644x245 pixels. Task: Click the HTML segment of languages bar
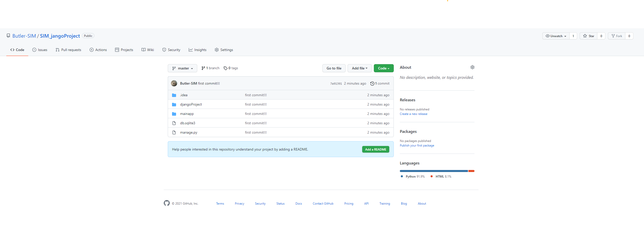click(x=471, y=171)
